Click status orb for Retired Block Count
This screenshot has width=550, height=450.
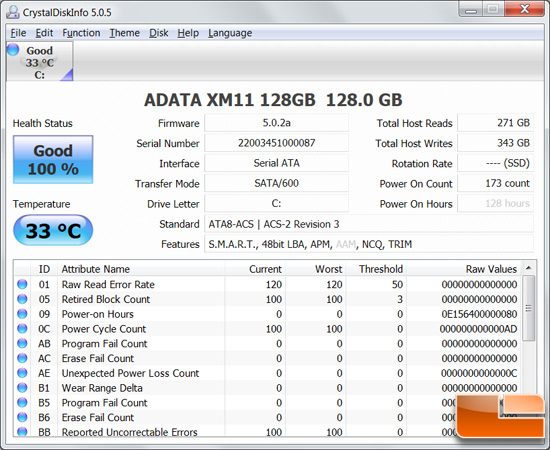(x=22, y=299)
